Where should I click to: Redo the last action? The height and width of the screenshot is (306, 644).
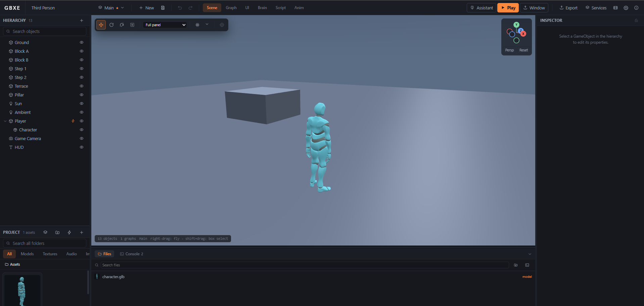click(x=190, y=8)
